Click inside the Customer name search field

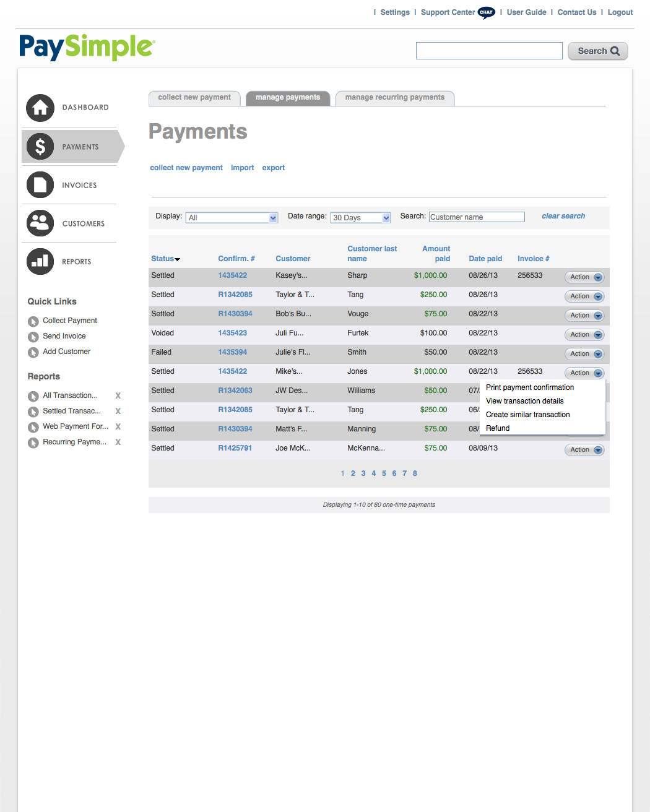[477, 217]
